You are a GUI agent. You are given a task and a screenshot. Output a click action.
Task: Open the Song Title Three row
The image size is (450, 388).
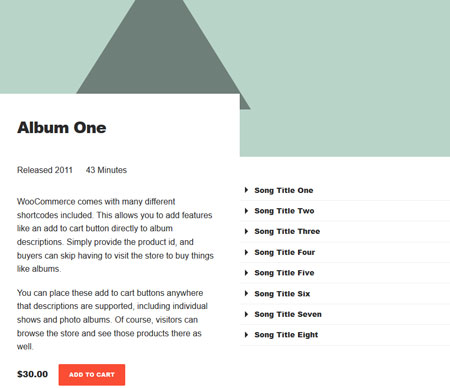(x=345, y=232)
